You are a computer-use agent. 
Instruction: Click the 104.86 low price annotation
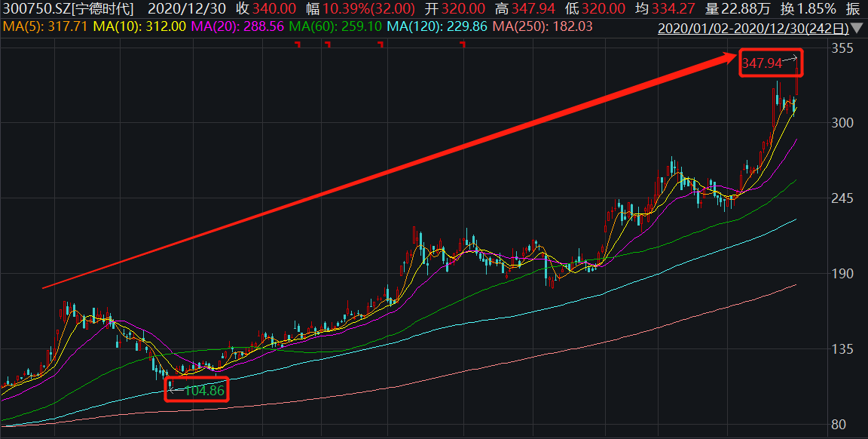(204, 391)
